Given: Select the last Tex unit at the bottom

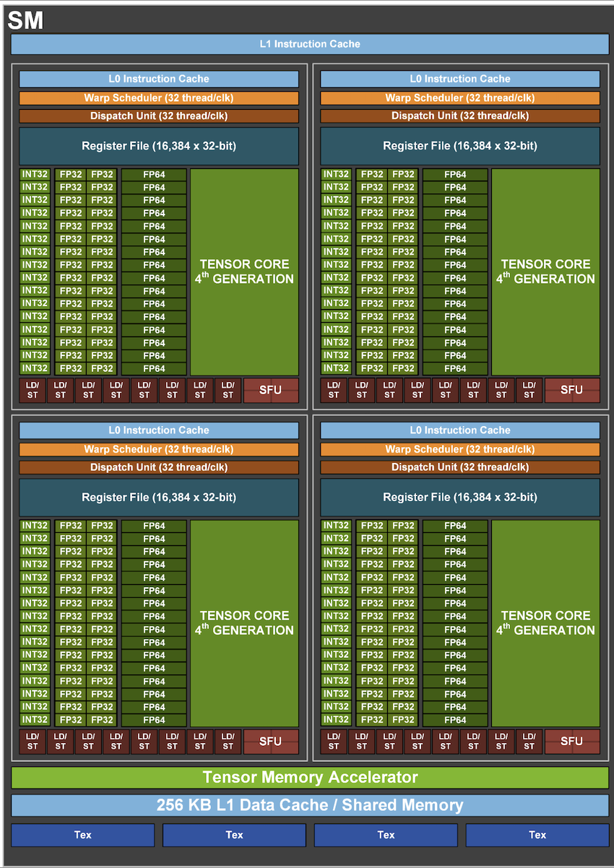Looking at the screenshot, I should (537, 835).
